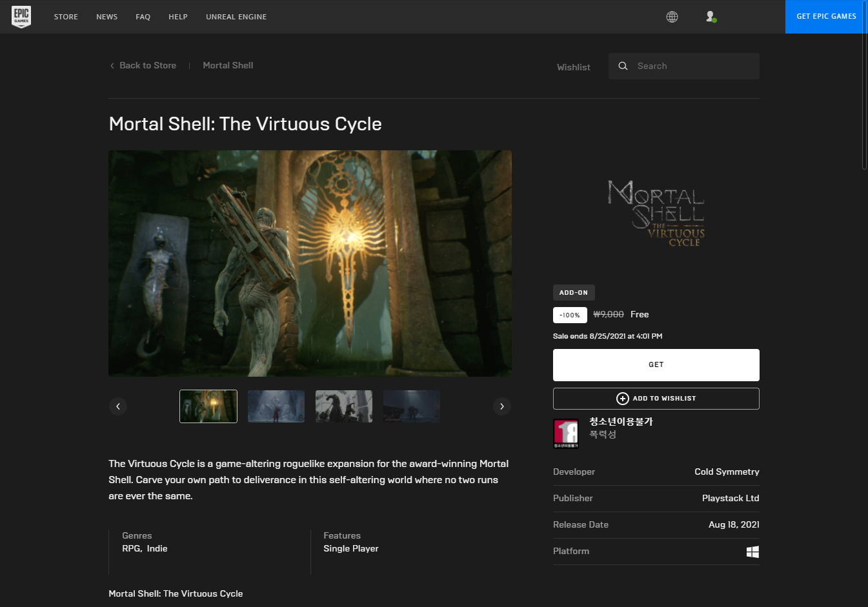Image resolution: width=868 pixels, height=607 pixels.
Task: Show next screenshots with right arrow
Action: pyautogui.click(x=502, y=406)
